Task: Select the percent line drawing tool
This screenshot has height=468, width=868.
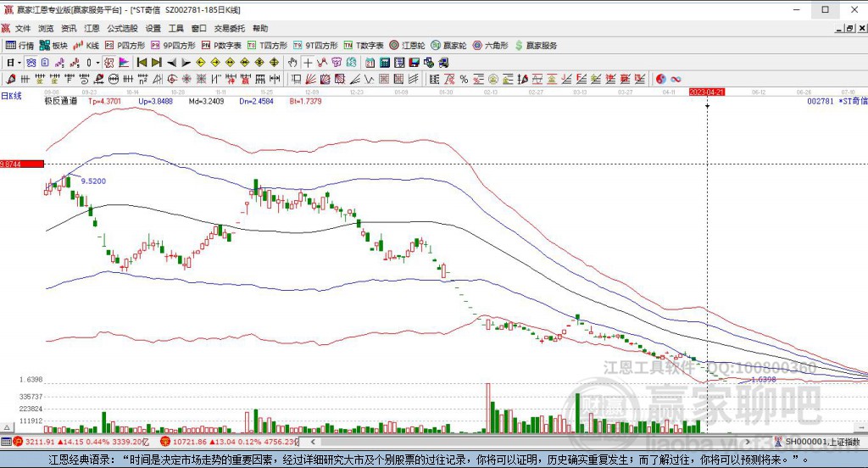Action: point(464,79)
